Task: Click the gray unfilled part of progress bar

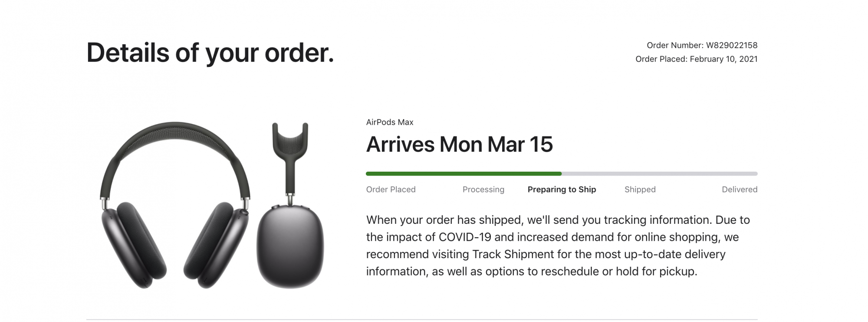Action: 660,174
